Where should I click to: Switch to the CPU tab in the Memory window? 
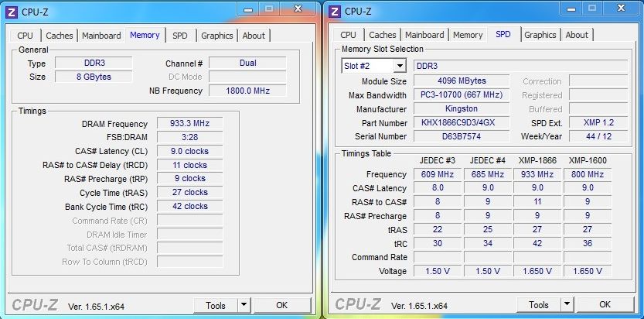point(26,36)
